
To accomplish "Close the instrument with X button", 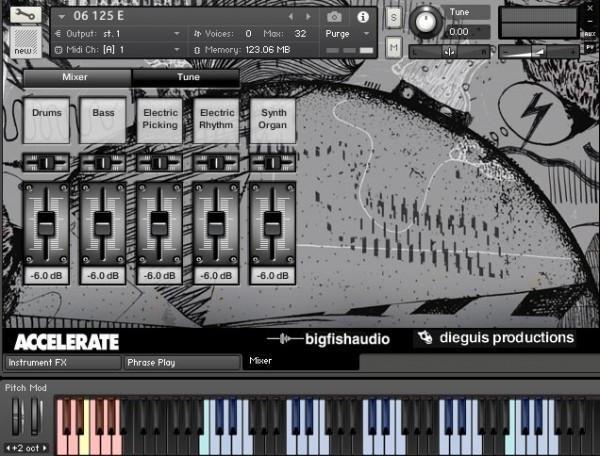I will point(590,8).
